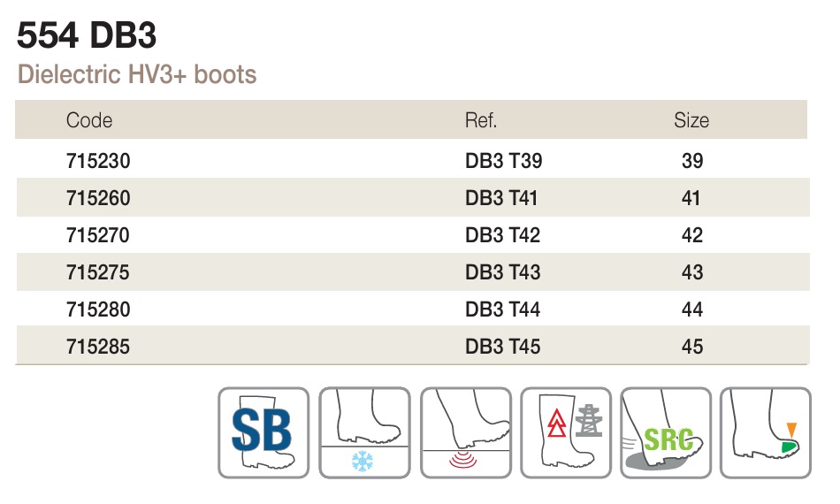
Task: Select reference DB3 T44
Action: pos(502,309)
